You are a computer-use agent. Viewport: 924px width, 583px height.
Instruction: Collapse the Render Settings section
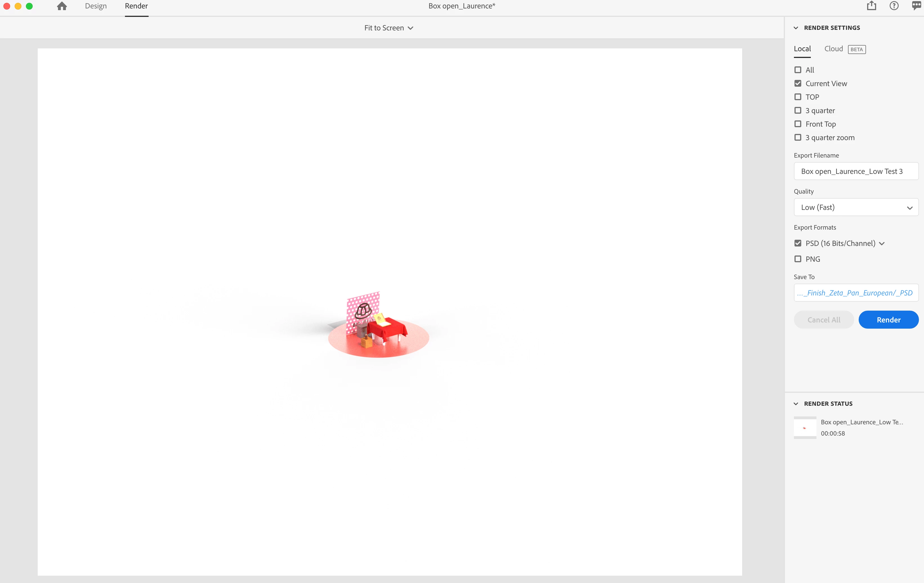pyautogui.click(x=796, y=28)
